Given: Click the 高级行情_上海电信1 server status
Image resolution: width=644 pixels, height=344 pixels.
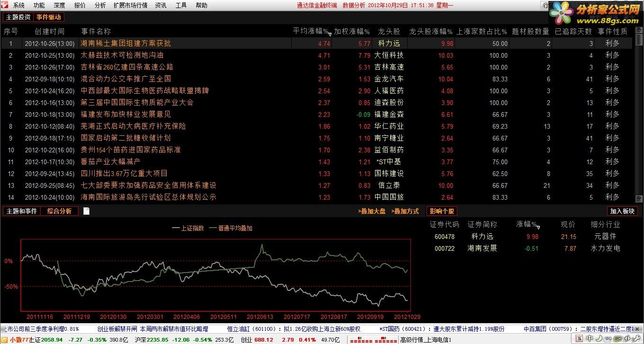Looking at the screenshot, I should click(x=426, y=340).
